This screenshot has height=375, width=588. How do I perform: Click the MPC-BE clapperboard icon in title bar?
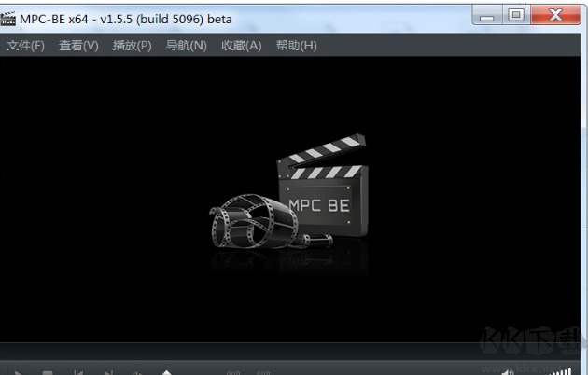[x=7, y=19]
